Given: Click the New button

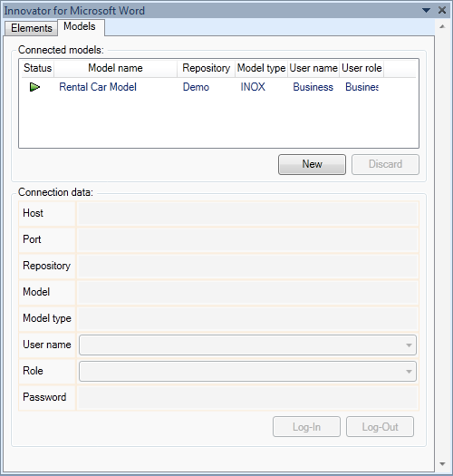Looking at the screenshot, I should [312, 164].
